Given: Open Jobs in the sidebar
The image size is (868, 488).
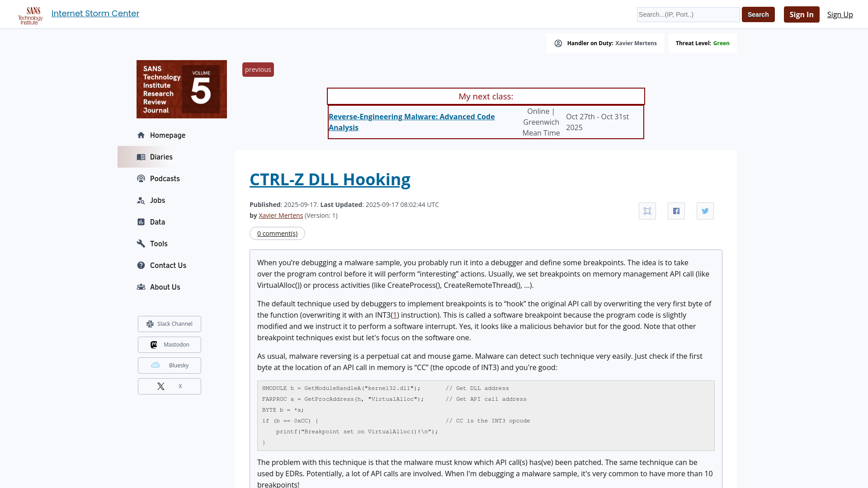Looking at the screenshot, I should (157, 200).
